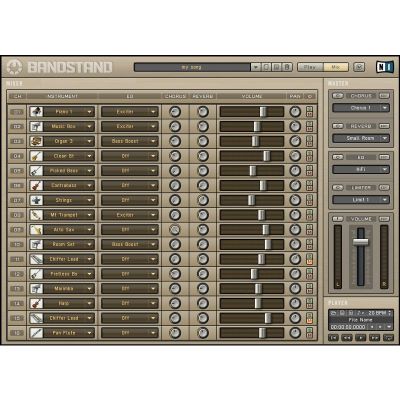Click the skip-to-start transport button

tap(333, 338)
